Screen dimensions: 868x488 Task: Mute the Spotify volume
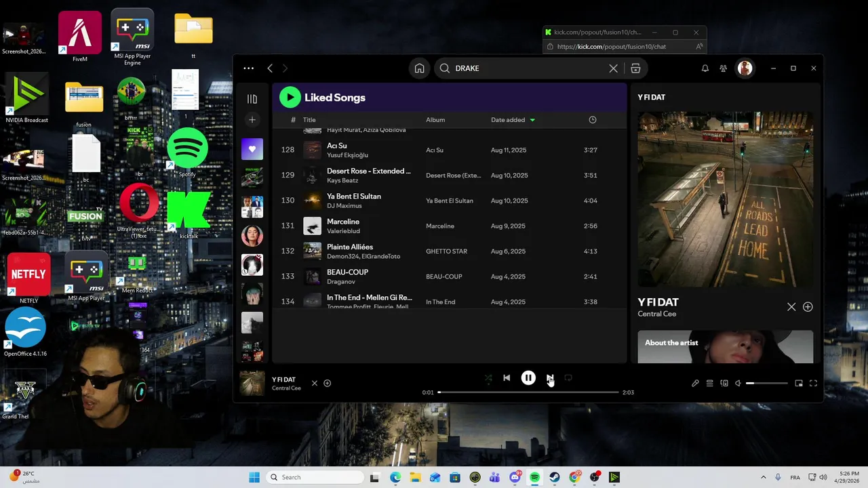(738, 384)
